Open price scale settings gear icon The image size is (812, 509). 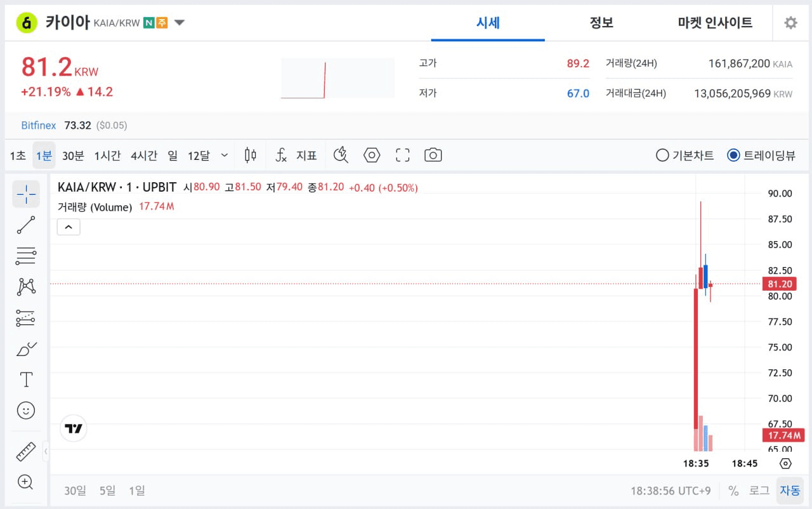click(x=785, y=463)
